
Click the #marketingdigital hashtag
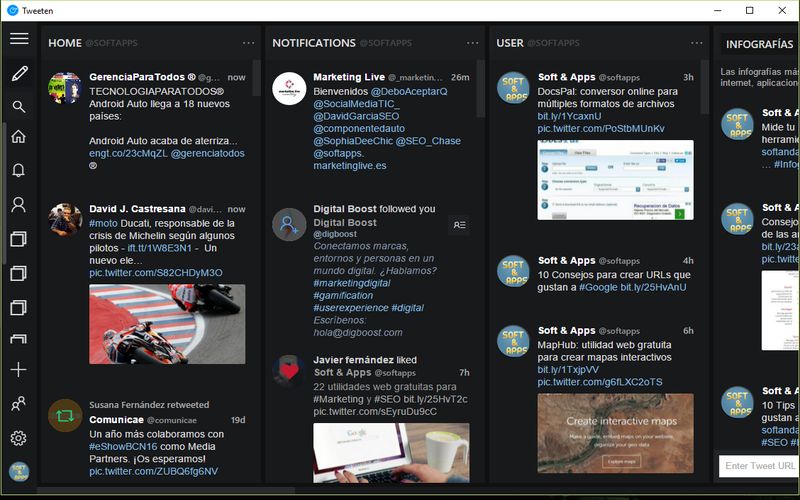(352, 283)
